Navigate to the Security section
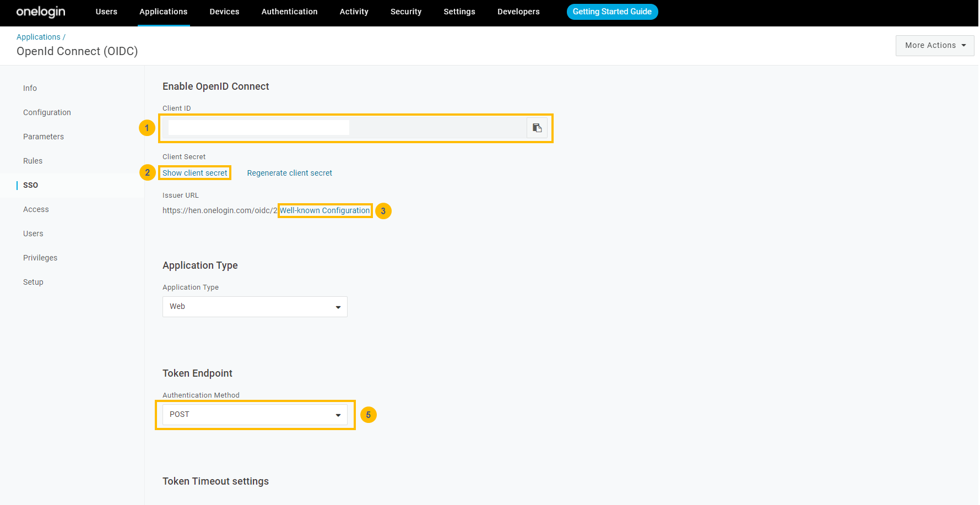This screenshot has width=980, height=505. tap(405, 12)
